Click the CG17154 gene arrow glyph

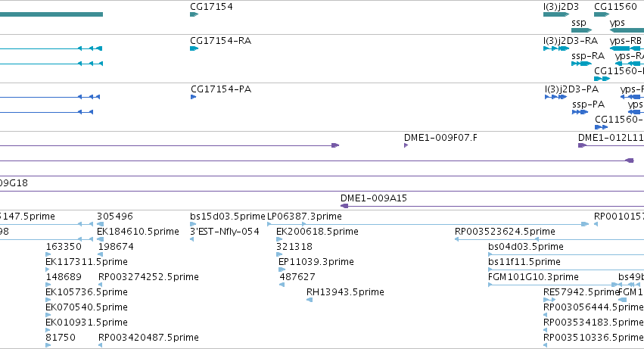point(194,14)
